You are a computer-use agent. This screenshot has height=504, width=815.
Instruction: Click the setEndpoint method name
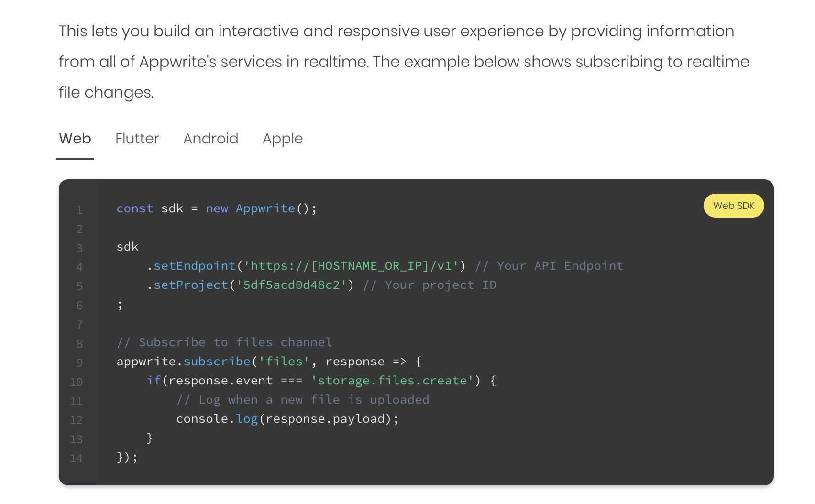pos(195,266)
